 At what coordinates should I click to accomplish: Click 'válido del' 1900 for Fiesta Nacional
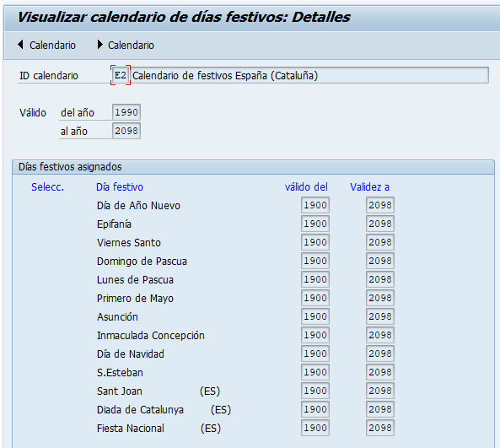click(315, 427)
